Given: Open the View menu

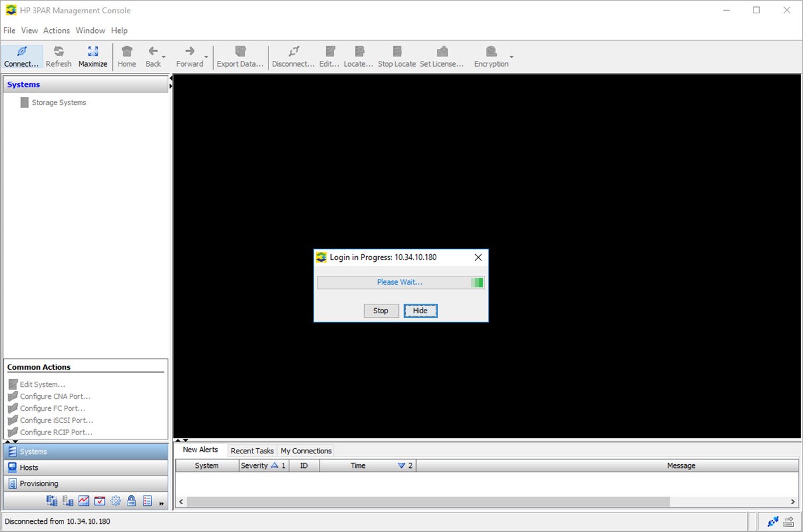Looking at the screenshot, I should (29, 30).
